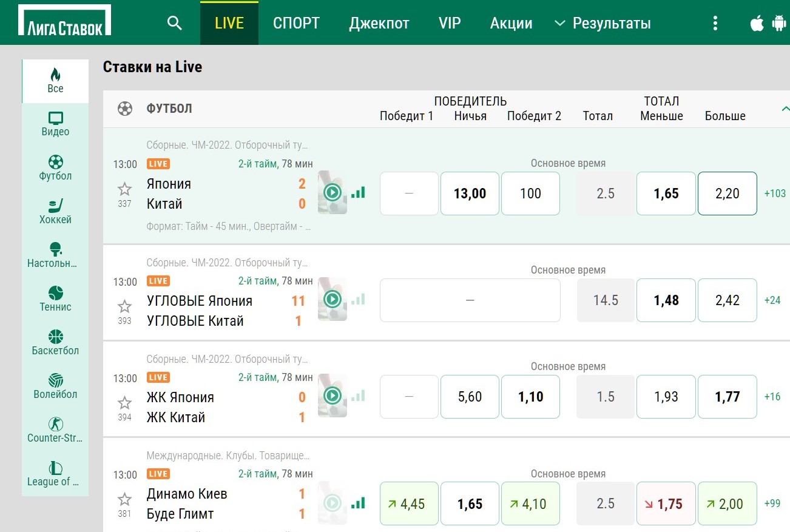
Task: Click the Лига Ставок logo
Action: coord(65,21)
